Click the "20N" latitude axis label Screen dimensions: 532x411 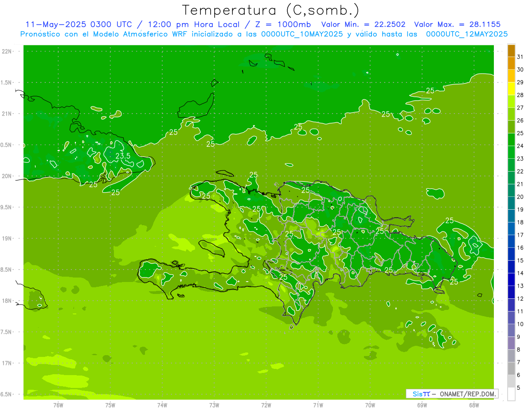(x=7, y=176)
